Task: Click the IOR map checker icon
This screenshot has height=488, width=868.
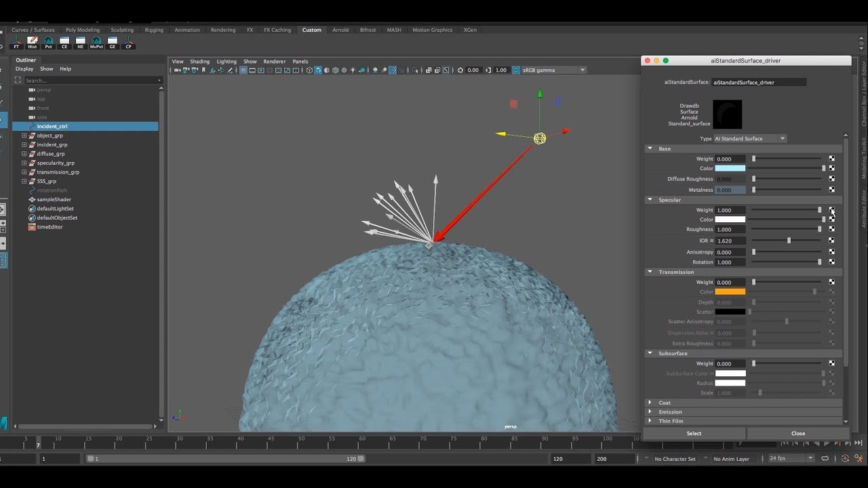Action: click(x=831, y=241)
